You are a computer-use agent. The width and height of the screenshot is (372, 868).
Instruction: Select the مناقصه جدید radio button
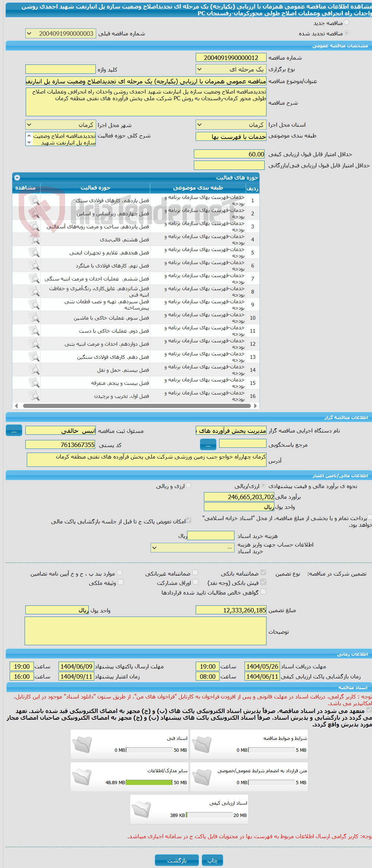[x=346, y=22]
